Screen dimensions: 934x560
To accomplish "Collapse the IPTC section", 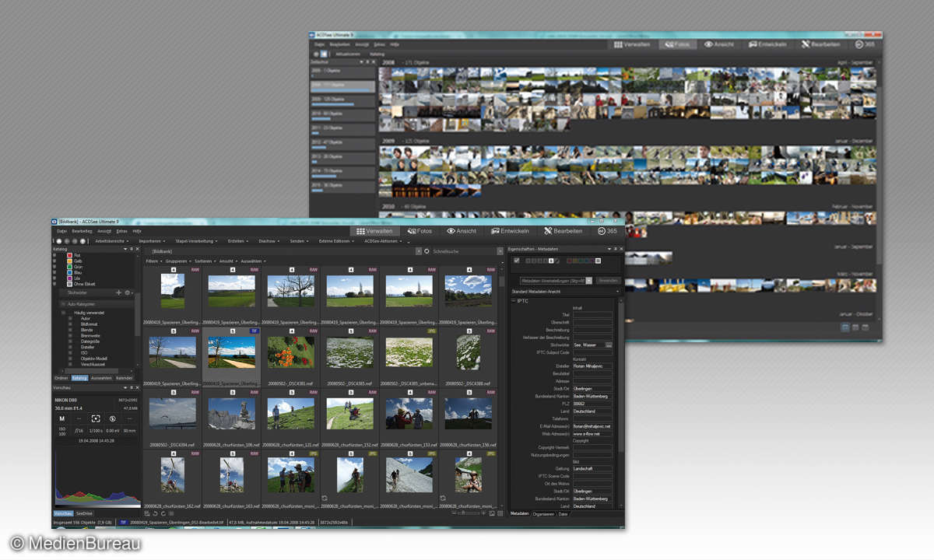I will tap(514, 300).
